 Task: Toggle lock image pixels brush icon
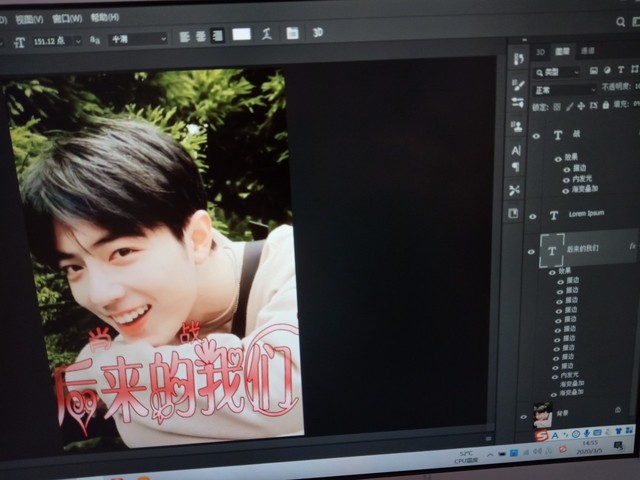pos(569,107)
